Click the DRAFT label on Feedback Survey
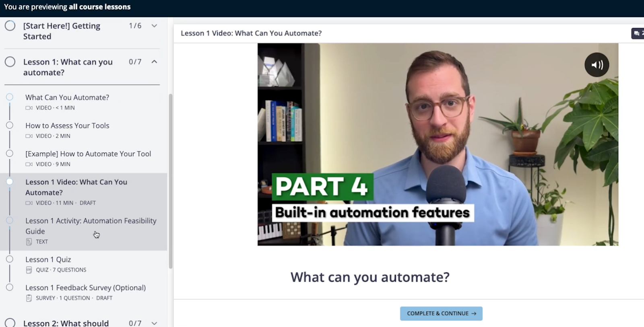644x327 pixels. coord(104,298)
